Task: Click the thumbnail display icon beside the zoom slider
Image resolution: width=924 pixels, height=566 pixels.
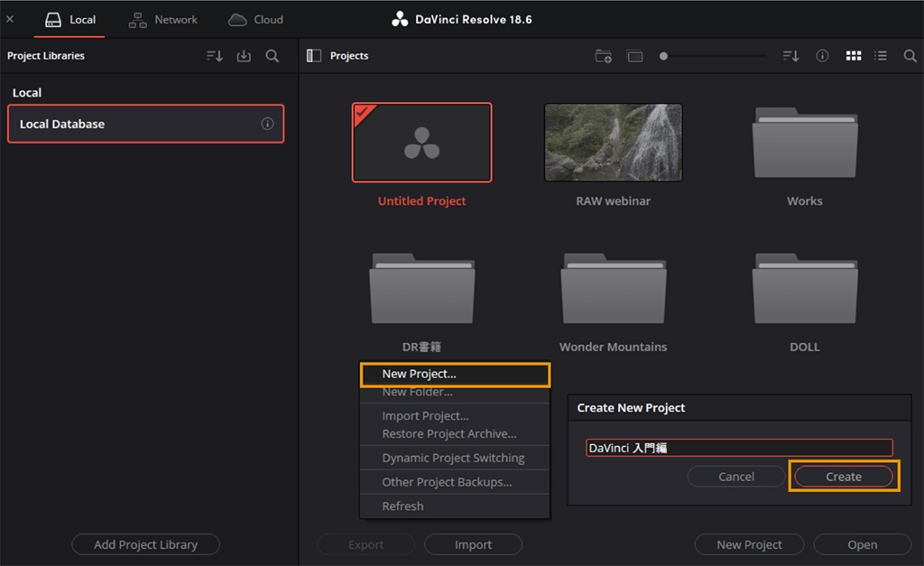Action: (634, 56)
